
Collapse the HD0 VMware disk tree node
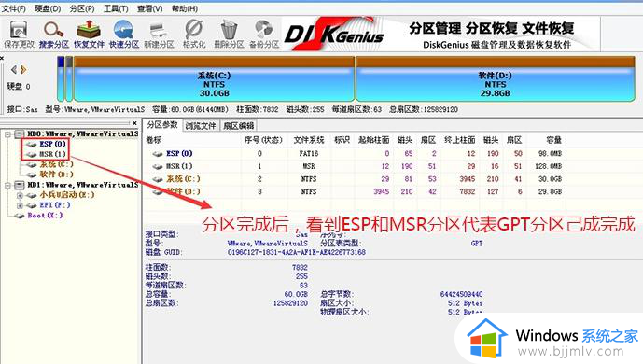click(7, 134)
